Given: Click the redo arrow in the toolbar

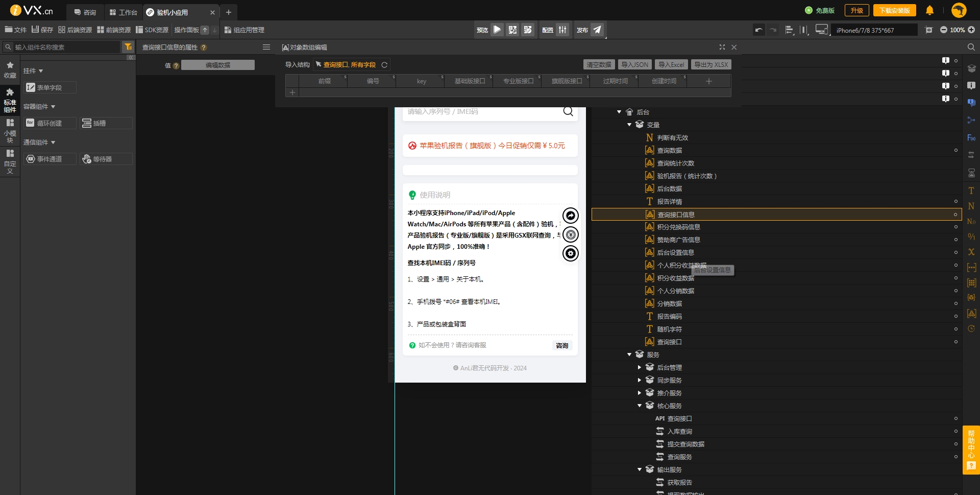Looking at the screenshot, I should point(773,30).
